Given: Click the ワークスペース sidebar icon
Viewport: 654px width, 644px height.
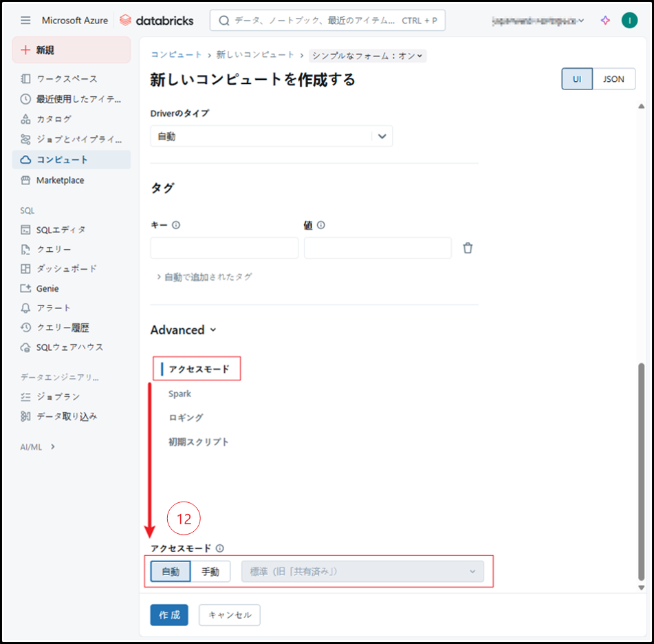Looking at the screenshot, I should [25, 79].
